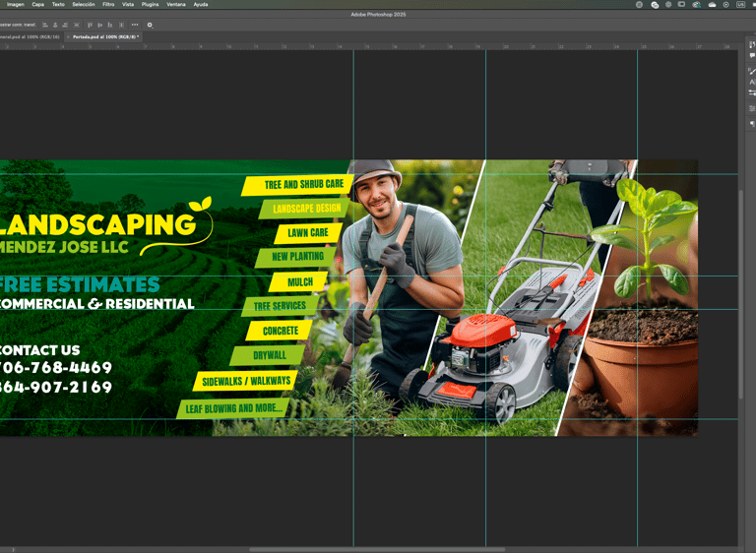This screenshot has width=756, height=553.
Task: Select the 'COMMERCIAL & RESIDENTIAL' text on canvas
Action: (x=96, y=304)
